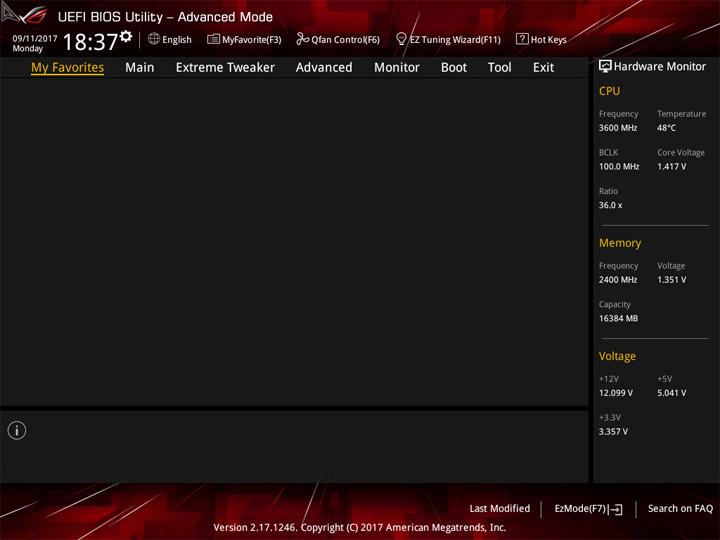Click the Monday weekday label
Viewport: 720px width, 540px height.
click(28, 49)
